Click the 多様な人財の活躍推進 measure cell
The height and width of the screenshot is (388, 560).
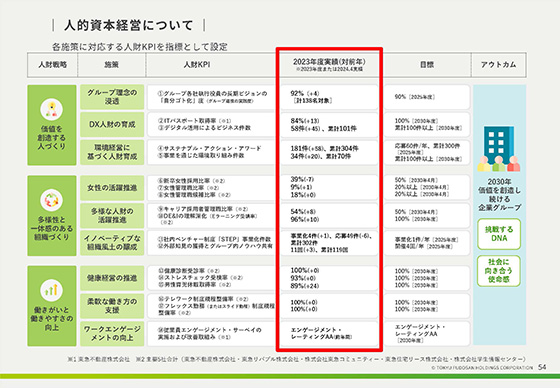pos(112,215)
